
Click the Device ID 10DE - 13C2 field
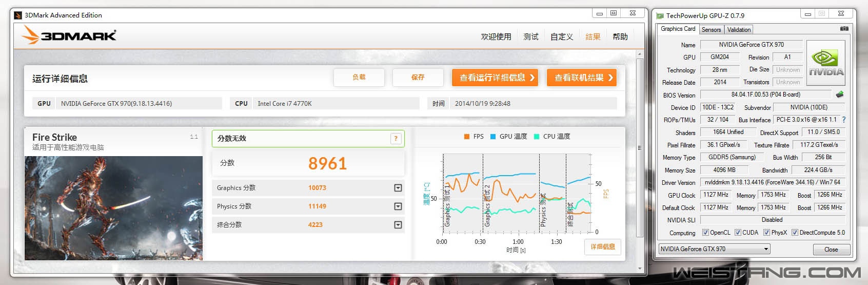[x=718, y=107]
